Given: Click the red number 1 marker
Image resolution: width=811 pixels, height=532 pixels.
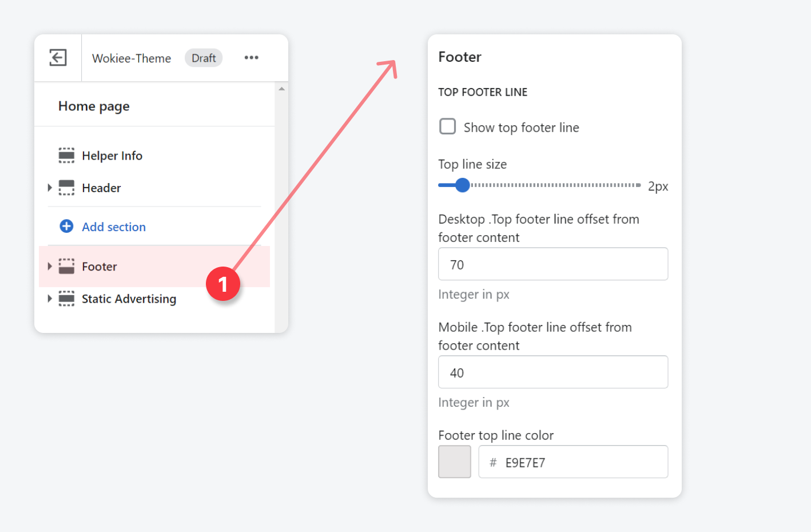Looking at the screenshot, I should pyautogui.click(x=223, y=284).
